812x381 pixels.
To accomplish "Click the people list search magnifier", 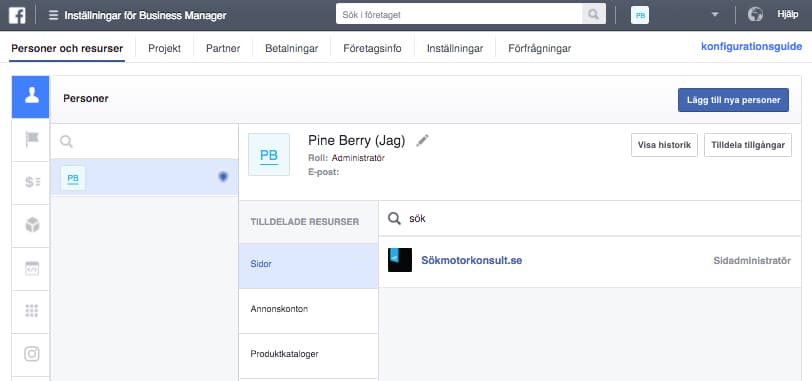I will [x=66, y=141].
